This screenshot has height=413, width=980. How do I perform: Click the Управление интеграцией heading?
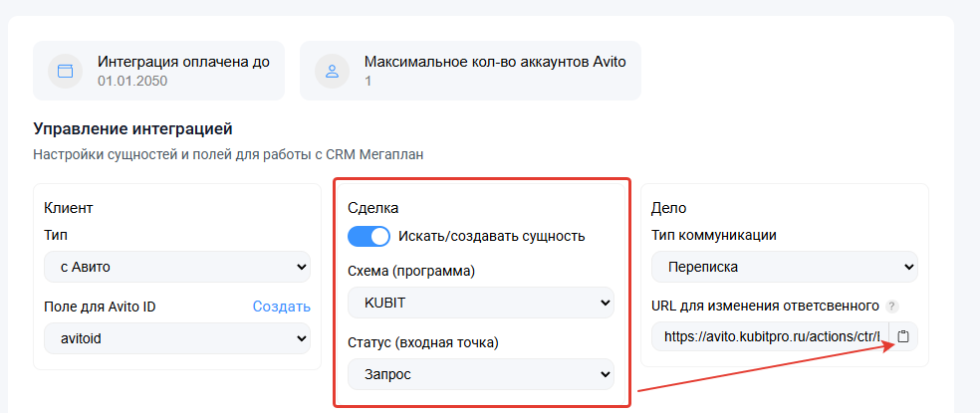click(132, 128)
